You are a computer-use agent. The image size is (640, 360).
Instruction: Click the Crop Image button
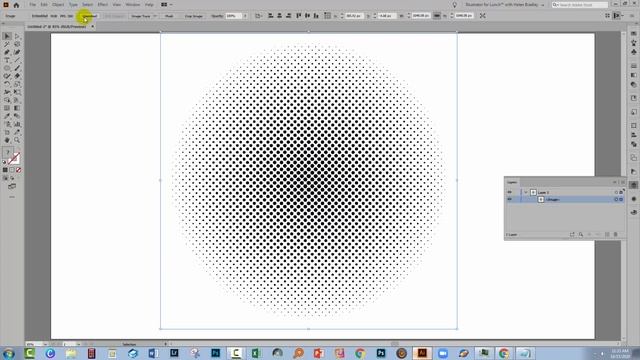(194, 16)
